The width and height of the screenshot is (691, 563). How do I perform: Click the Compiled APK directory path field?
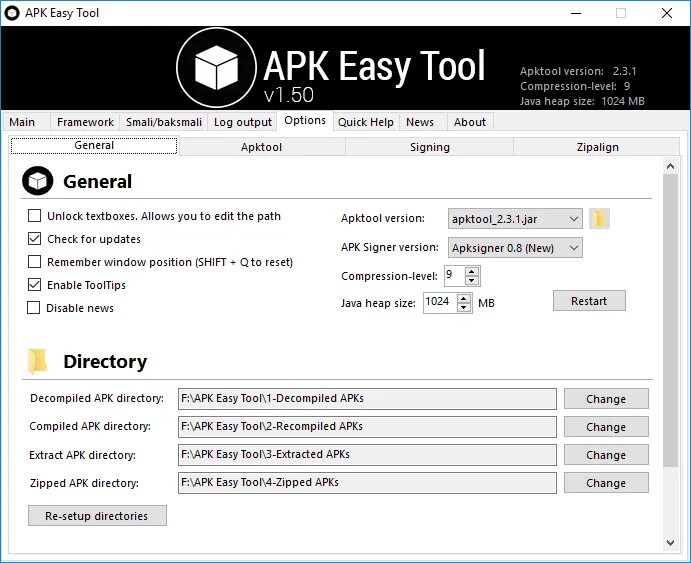point(367,427)
